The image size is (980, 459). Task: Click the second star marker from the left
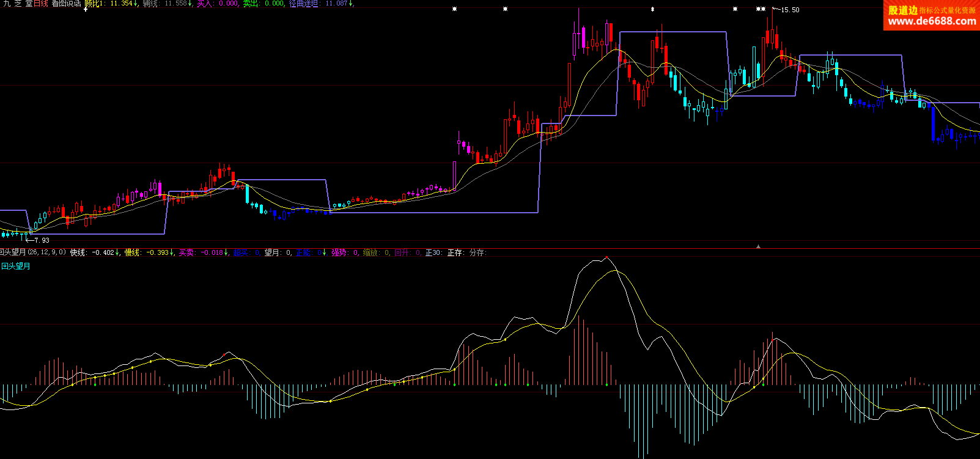[x=505, y=9]
